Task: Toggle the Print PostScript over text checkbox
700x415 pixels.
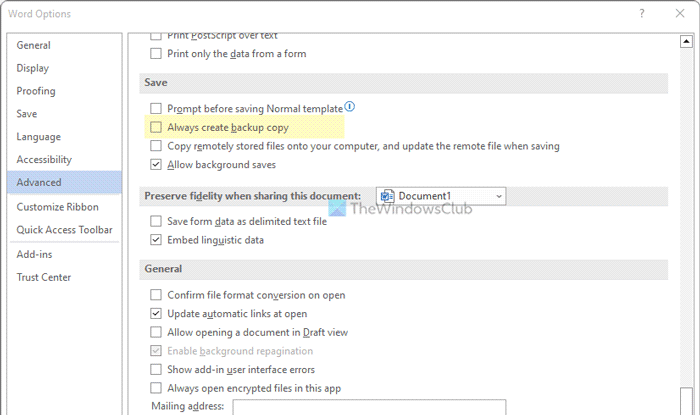Action: click(156, 36)
